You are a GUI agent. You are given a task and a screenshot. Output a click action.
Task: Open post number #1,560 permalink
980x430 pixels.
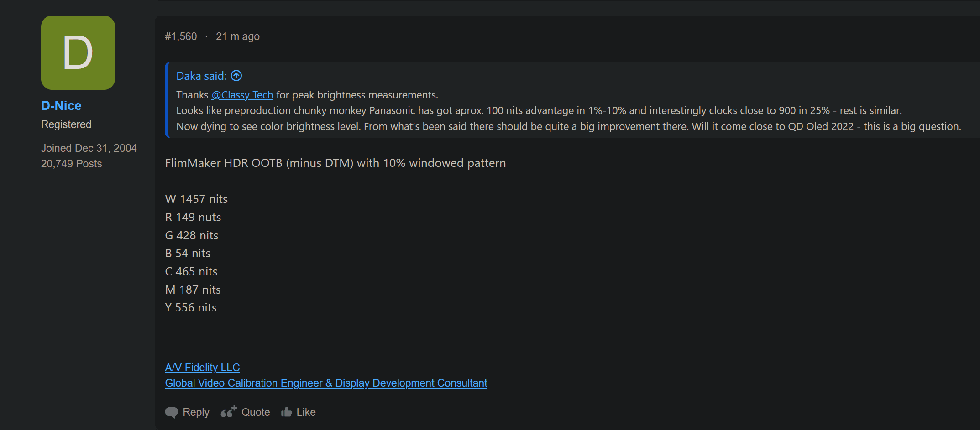[x=181, y=36]
